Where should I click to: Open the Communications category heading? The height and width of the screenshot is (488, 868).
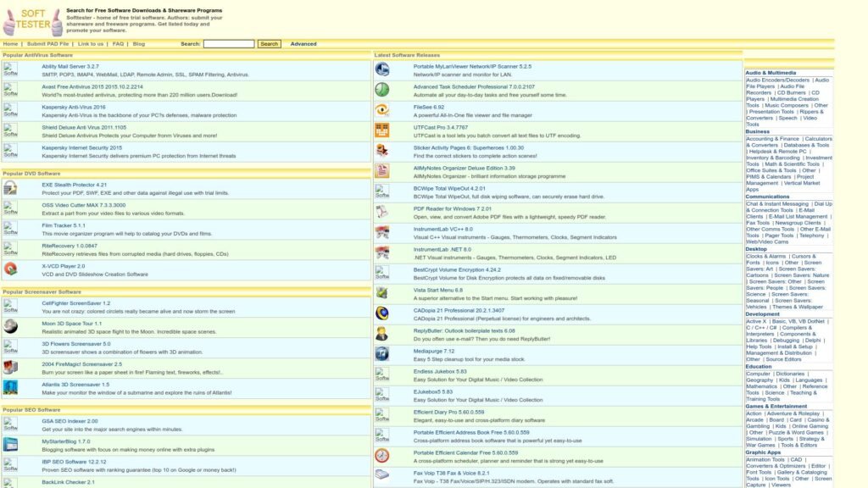(767, 197)
